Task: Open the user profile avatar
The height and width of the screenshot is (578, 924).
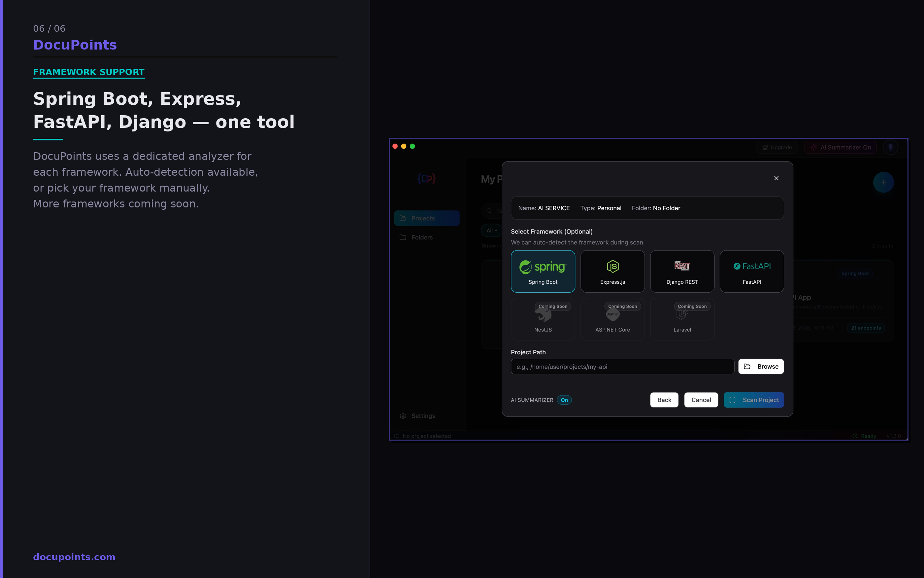Action: [890, 148]
